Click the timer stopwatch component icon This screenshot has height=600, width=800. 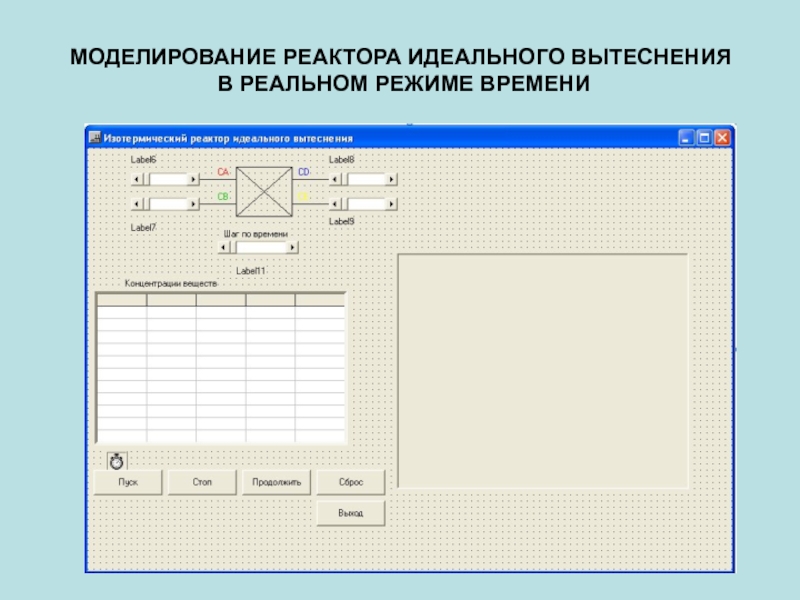pyautogui.click(x=117, y=460)
